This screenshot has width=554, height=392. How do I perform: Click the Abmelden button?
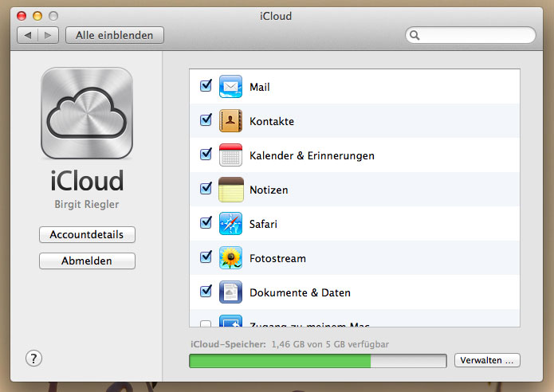[87, 261]
